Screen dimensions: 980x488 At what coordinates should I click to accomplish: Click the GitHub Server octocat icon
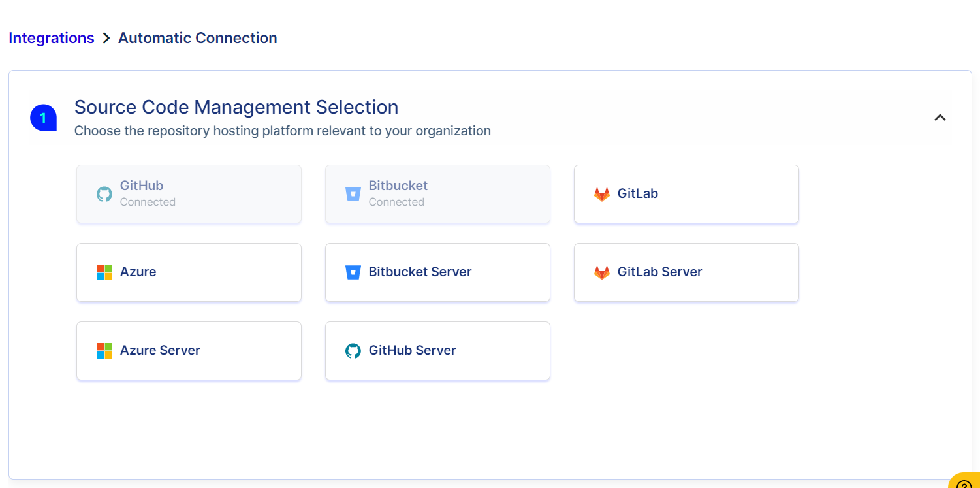pos(353,351)
